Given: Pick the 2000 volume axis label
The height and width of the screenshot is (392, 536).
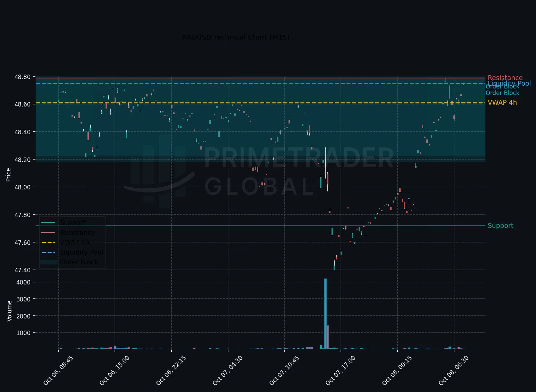Looking at the screenshot, I should click(x=24, y=316).
